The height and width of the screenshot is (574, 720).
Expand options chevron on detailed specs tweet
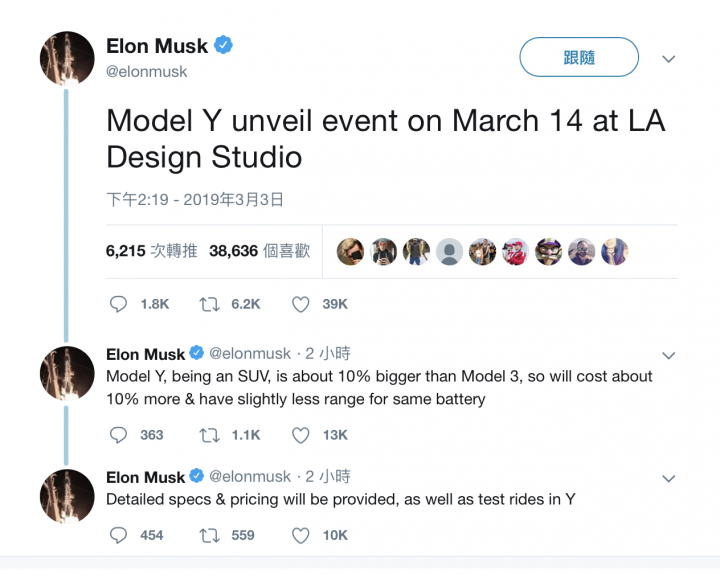point(669,478)
